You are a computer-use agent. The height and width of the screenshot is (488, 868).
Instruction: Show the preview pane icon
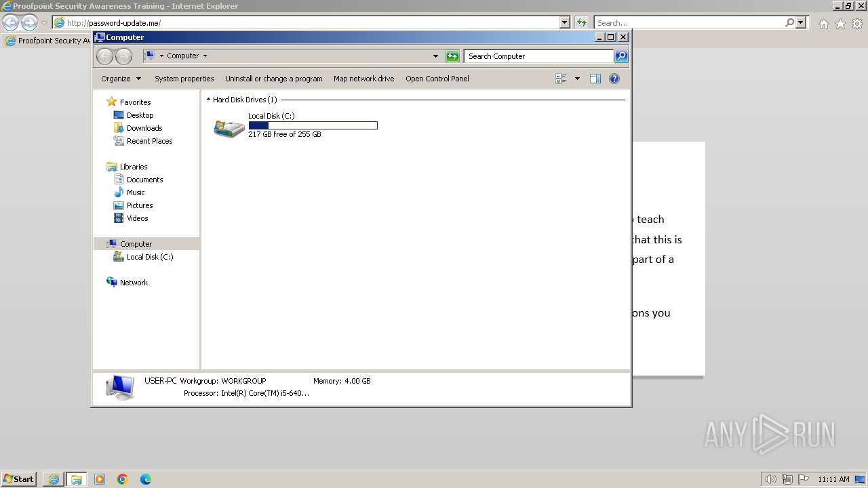click(x=595, y=79)
